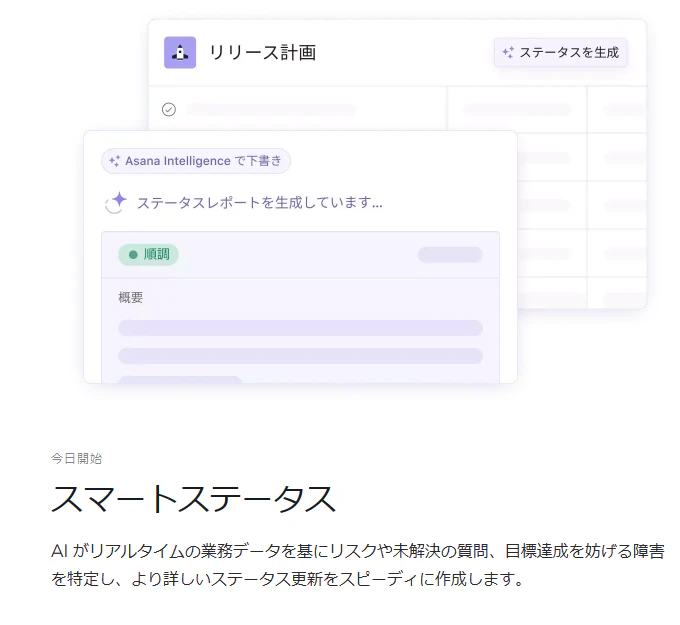Click the Asana Intelligence で下書き pill
The height and width of the screenshot is (625, 680).
coord(196,161)
